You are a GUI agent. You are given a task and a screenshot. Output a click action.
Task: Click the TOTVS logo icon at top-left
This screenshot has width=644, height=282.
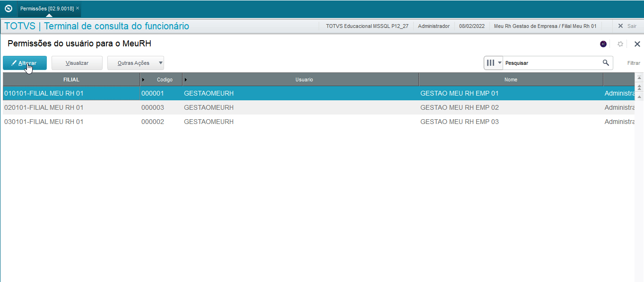[9, 9]
